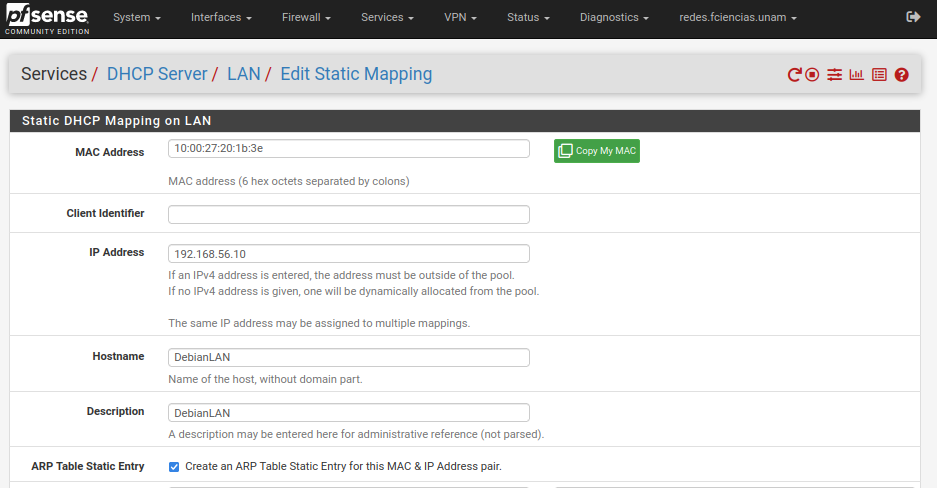Viewport: 937px width, 488px height.
Task: Open related log entries via the list icon
Action: click(x=879, y=75)
